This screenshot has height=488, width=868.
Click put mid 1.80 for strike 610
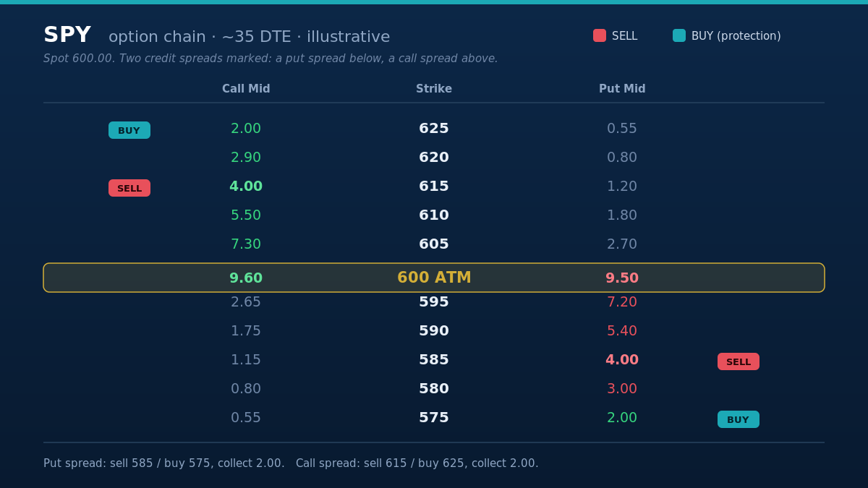point(622,215)
